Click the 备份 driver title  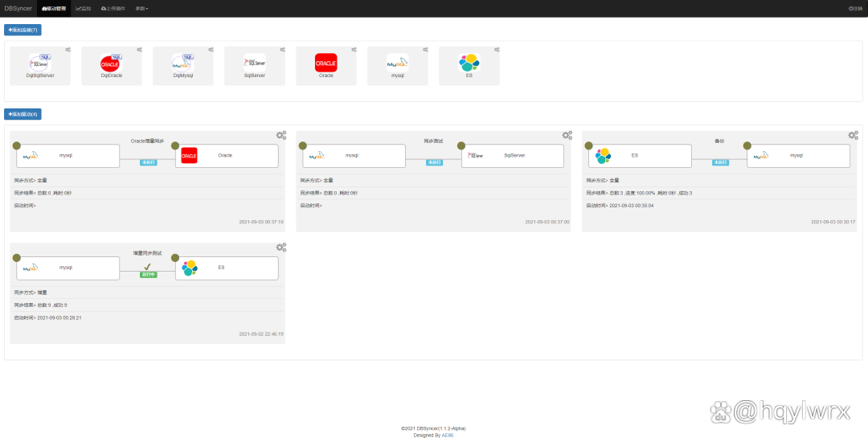(719, 141)
